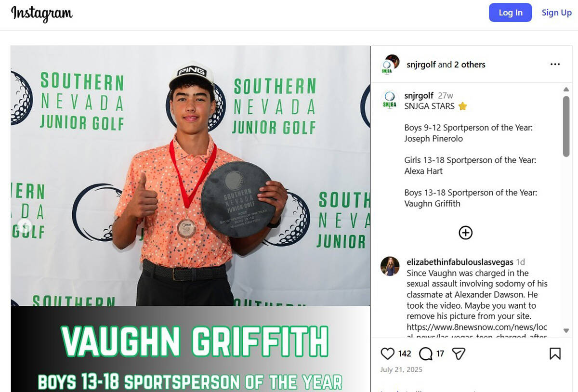Share post using paper plane icon
This screenshot has width=578, height=392.
click(x=459, y=354)
